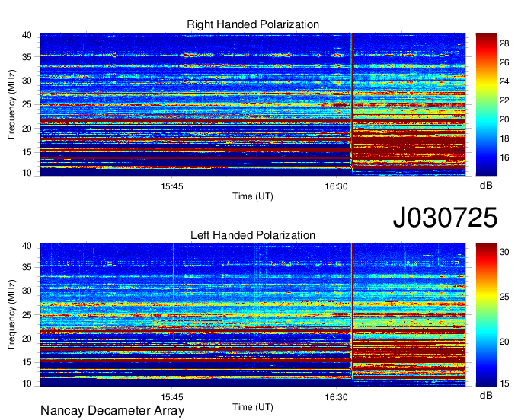Click the Left Handed Polarization title

click(253, 235)
